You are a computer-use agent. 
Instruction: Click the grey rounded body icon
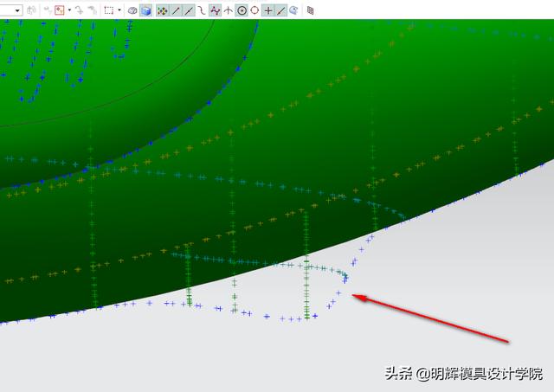[132, 10]
